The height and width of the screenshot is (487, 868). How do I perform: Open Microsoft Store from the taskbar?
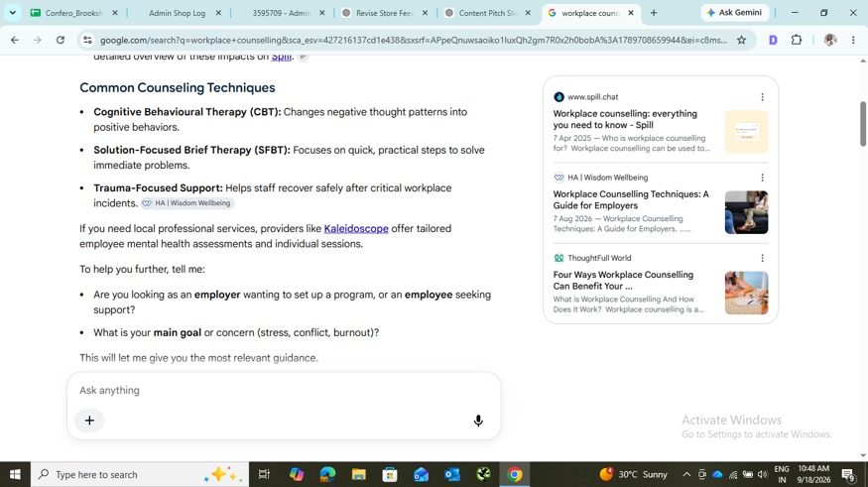(390, 474)
